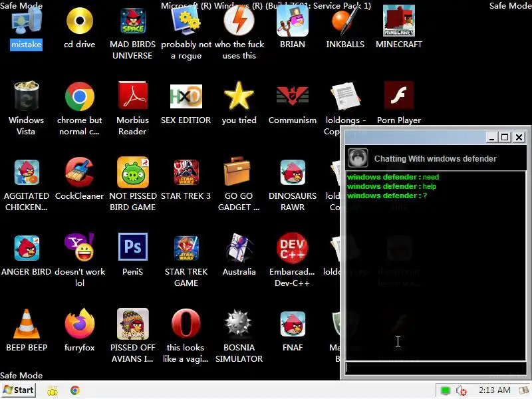
Task: Launch DINOSAURS RAWR bird icon
Action: tap(293, 172)
